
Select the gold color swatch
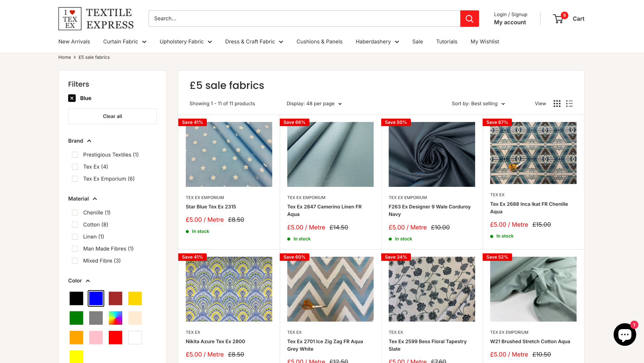point(135,298)
